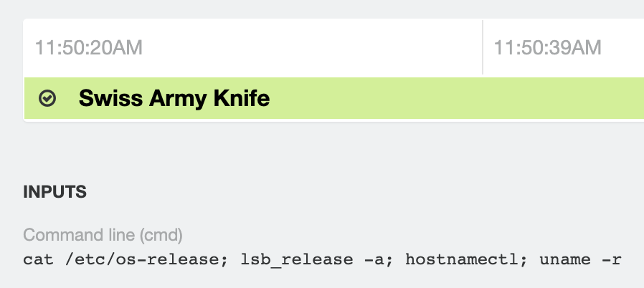Click the 11:50:20AM timeline timestamp
The width and height of the screenshot is (644, 288).
[x=88, y=47]
